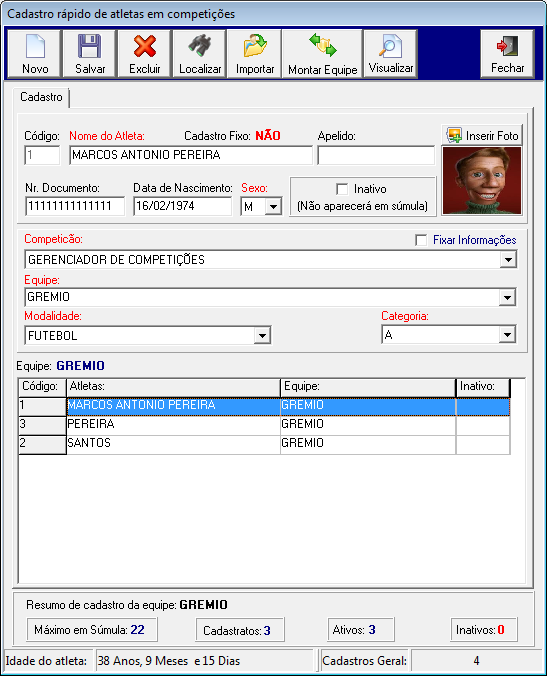
Task: Select the Cadastro tab
Action: pyautogui.click(x=41, y=97)
